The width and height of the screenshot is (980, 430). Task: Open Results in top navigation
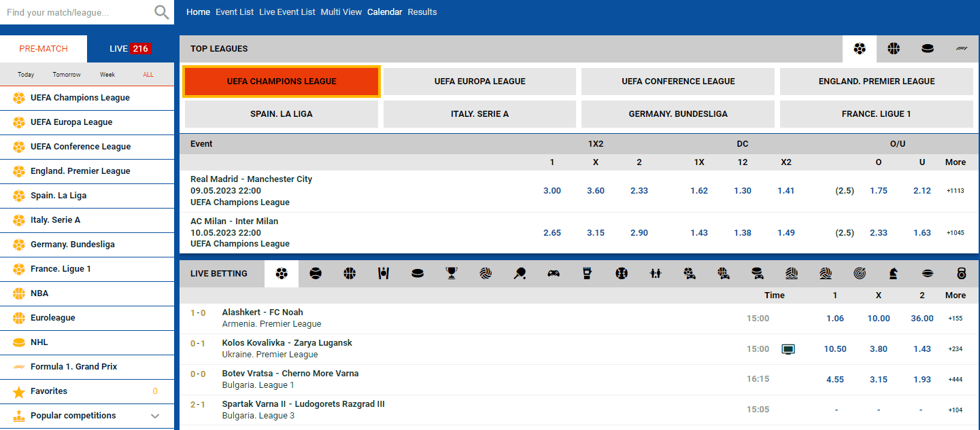(422, 12)
